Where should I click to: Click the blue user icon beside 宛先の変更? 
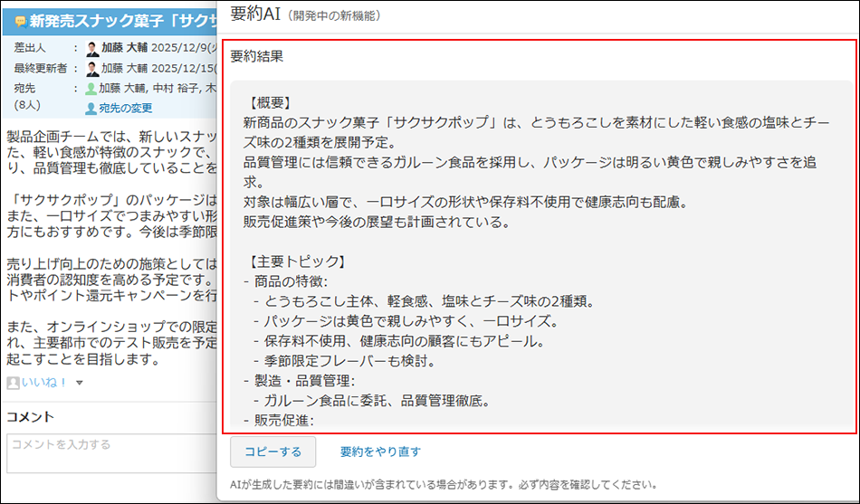[91, 109]
